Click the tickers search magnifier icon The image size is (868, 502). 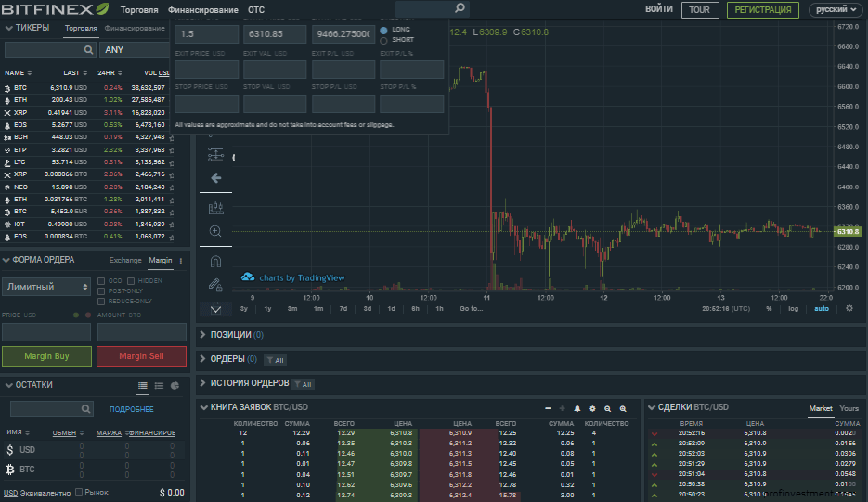point(88,50)
